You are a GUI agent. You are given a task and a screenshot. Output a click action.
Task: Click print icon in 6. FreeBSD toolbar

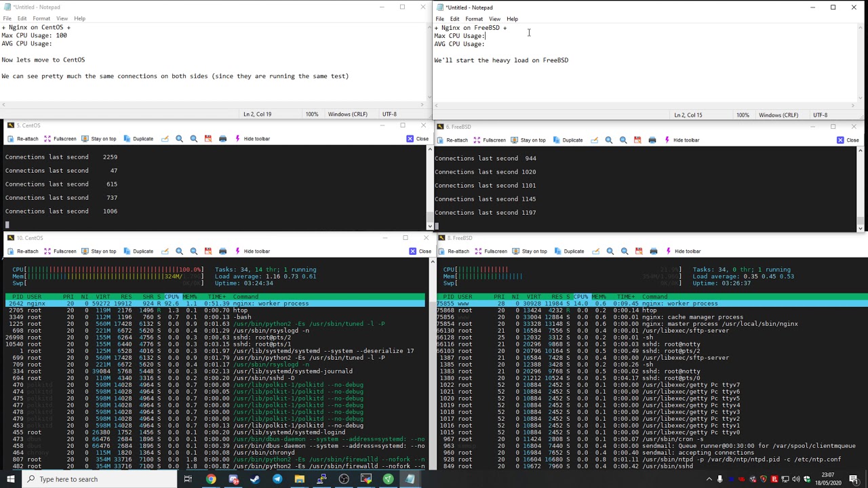[652, 140]
